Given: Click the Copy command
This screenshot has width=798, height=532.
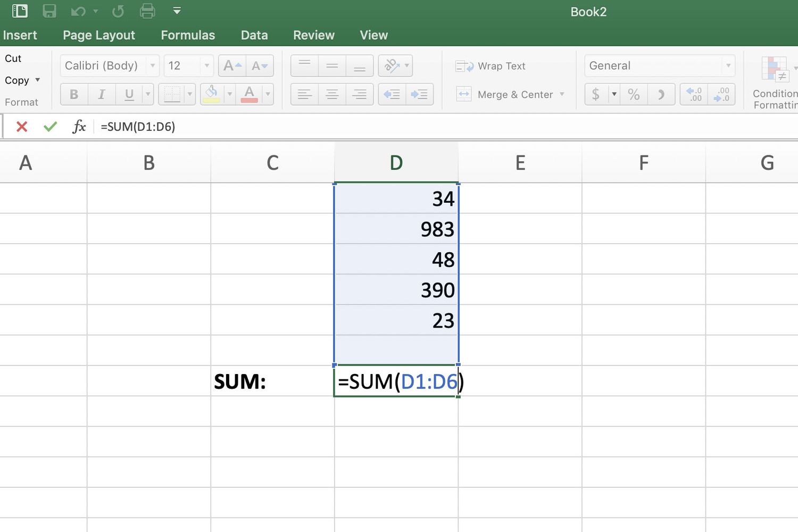Looking at the screenshot, I should (x=18, y=80).
